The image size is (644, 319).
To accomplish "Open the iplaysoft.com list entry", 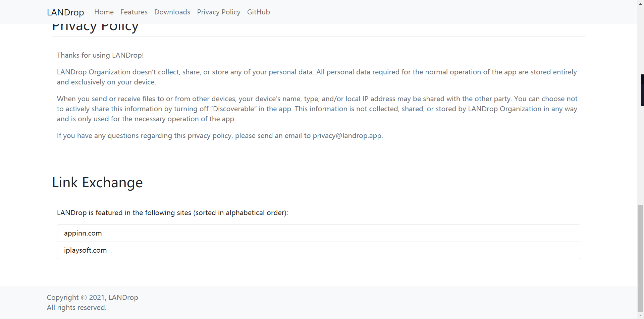I will coord(85,250).
